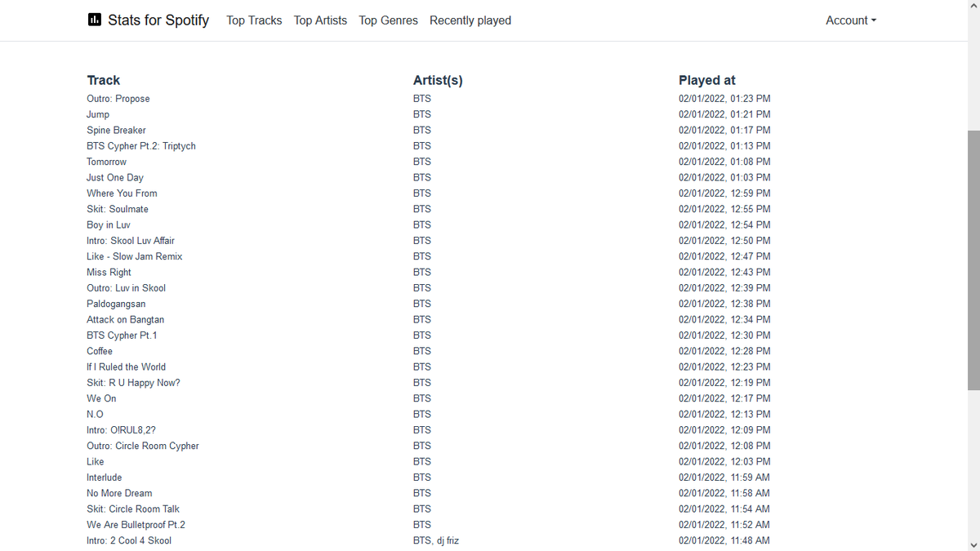The image size is (980, 551).
Task: Select 'BTS Cypher Pt.1' track
Action: pos(122,335)
